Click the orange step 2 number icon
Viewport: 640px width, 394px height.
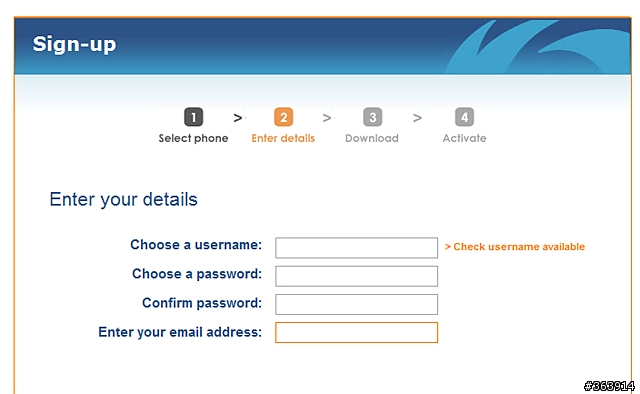284,117
